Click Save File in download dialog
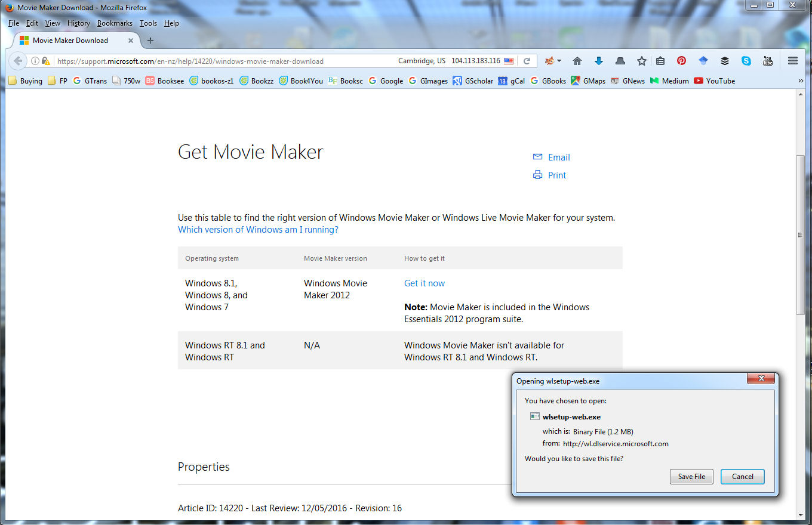The height and width of the screenshot is (525, 812). (x=691, y=477)
